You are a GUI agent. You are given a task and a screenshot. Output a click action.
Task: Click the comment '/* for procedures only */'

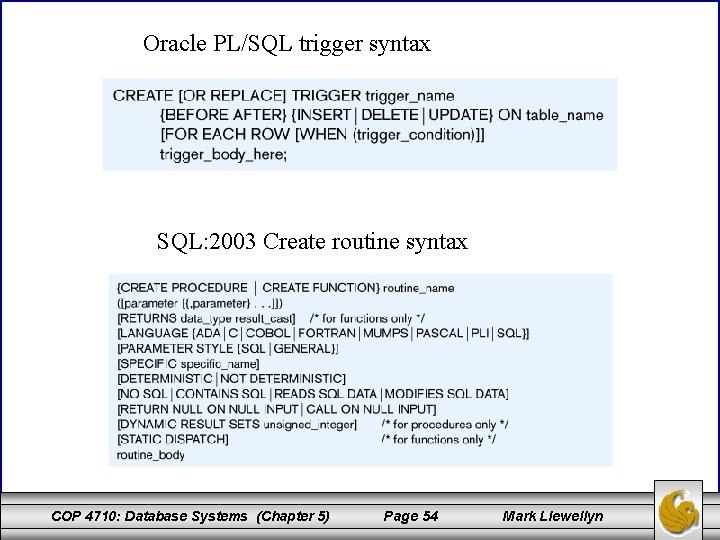(x=445, y=424)
